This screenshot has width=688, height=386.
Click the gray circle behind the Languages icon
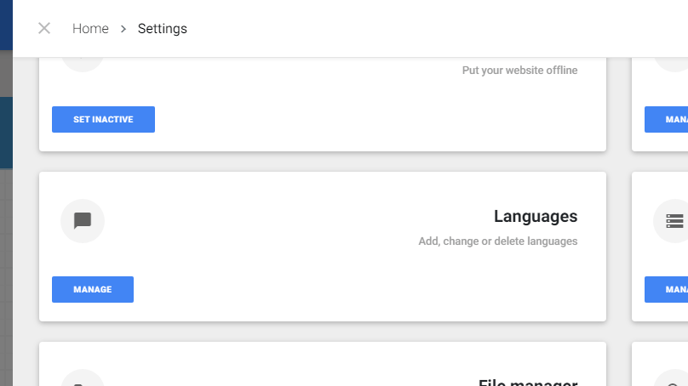(82, 221)
